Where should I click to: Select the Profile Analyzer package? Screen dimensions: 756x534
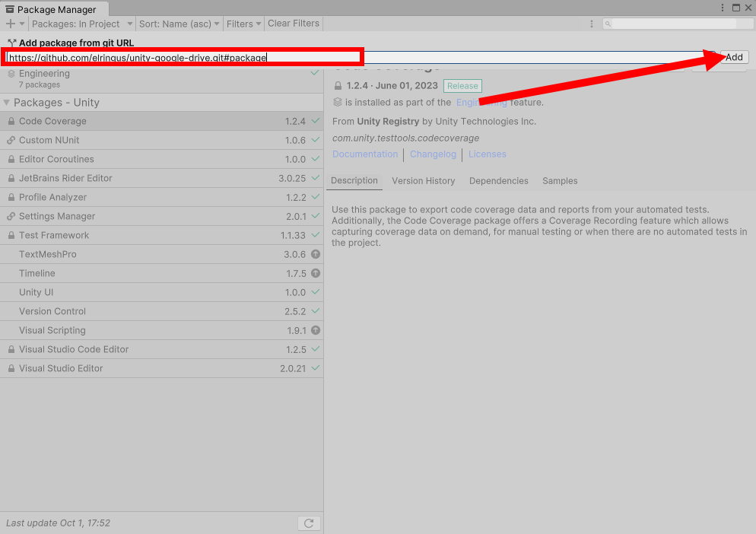click(x=161, y=197)
